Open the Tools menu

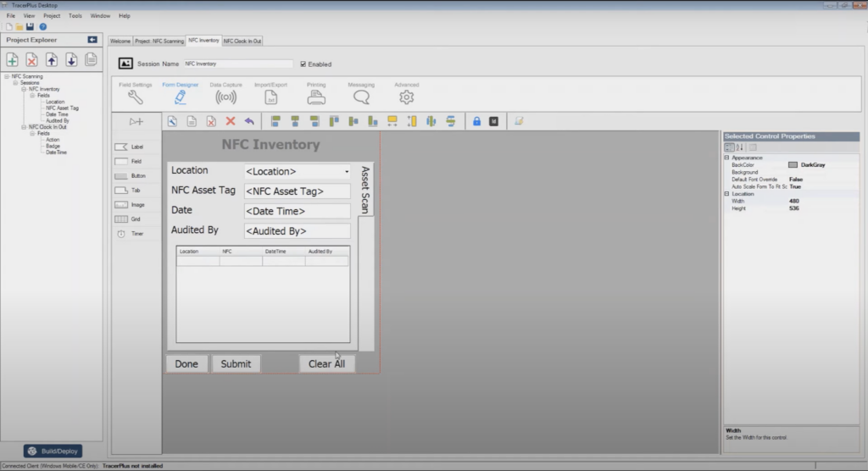(x=75, y=15)
